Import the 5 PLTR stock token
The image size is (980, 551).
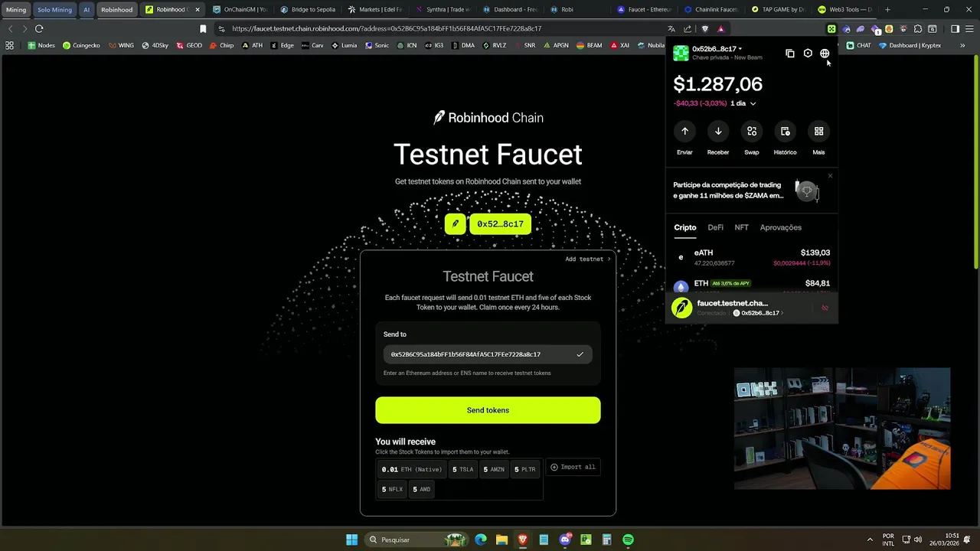pos(524,469)
